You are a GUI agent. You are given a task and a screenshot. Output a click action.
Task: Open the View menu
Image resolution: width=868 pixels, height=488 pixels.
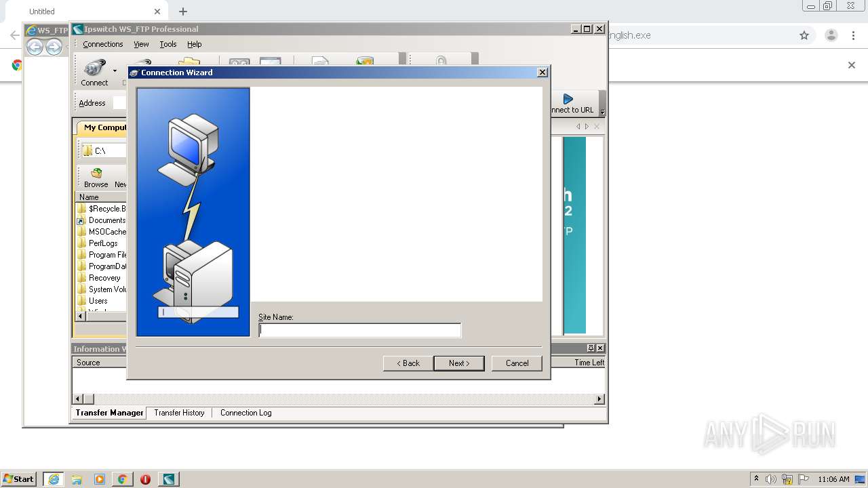(x=141, y=44)
